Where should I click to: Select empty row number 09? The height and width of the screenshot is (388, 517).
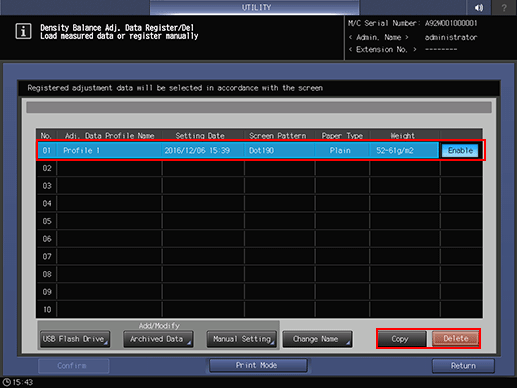pos(259,292)
